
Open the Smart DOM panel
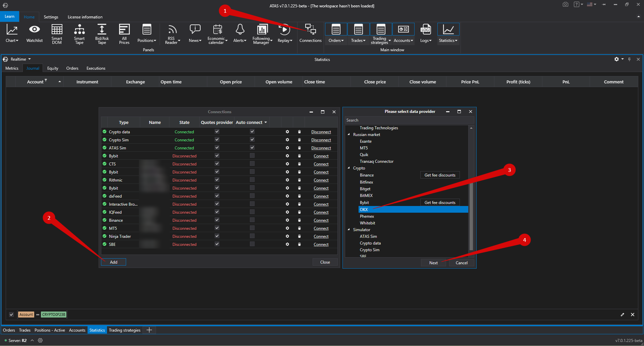click(57, 33)
